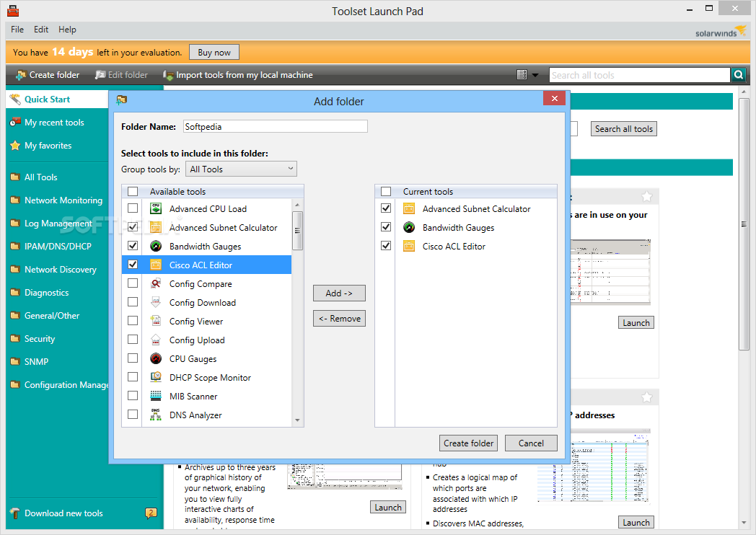This screenshot has width=756, height=535.
Task: Click the Download new tools icon
Action: click(x=15, y=513)
